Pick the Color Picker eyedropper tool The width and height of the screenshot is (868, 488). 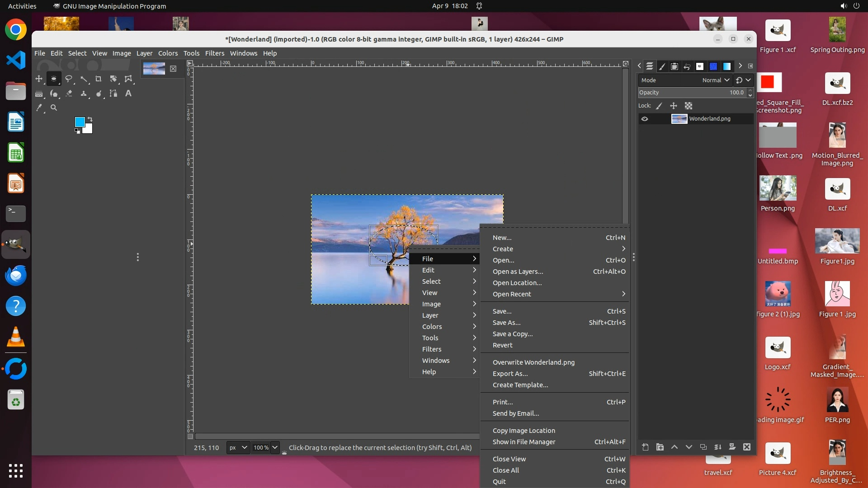point(39,108)
